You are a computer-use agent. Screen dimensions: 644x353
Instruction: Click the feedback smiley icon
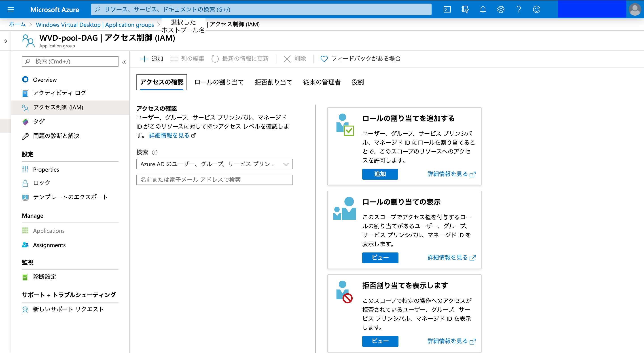[x=536, y=9]
